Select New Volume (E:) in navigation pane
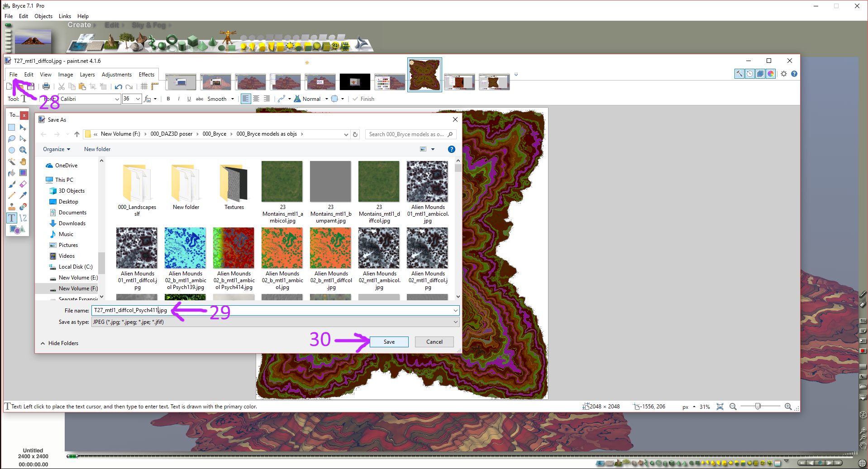Image resolution: width=868 pixels, height=469 pixels. [x=74, y=278]
